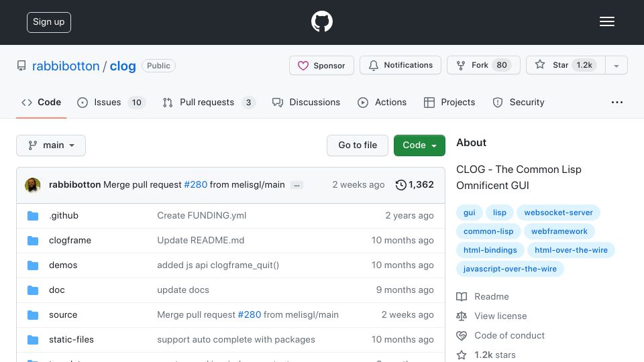Open rabbibotton author link in commit row
This screenshot has height=362, width=644.
pos(74,185)
